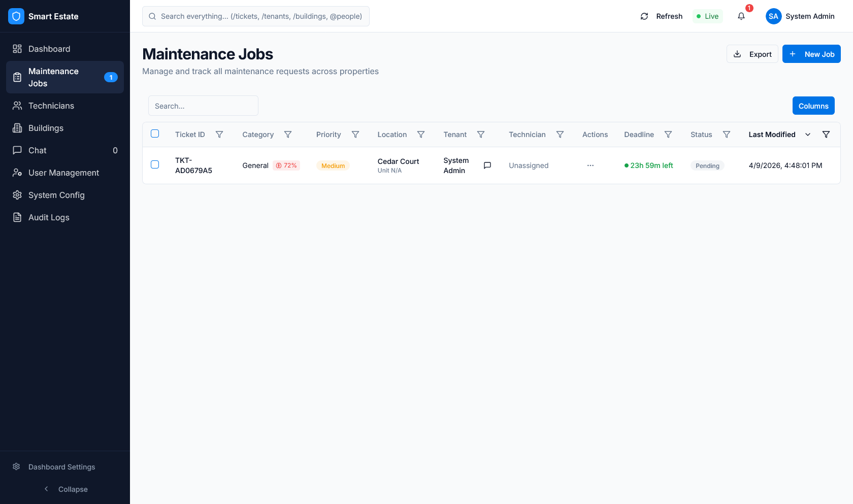Viewport: 853px width, 504px height.
Task: Switch to the Maintenance Jobs section
Action: click(53, 77)
